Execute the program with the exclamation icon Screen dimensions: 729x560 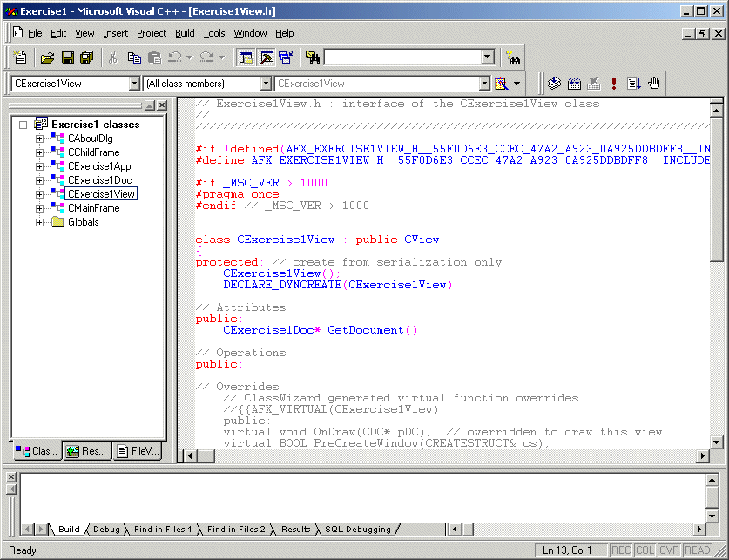click(x=613, y=83)
